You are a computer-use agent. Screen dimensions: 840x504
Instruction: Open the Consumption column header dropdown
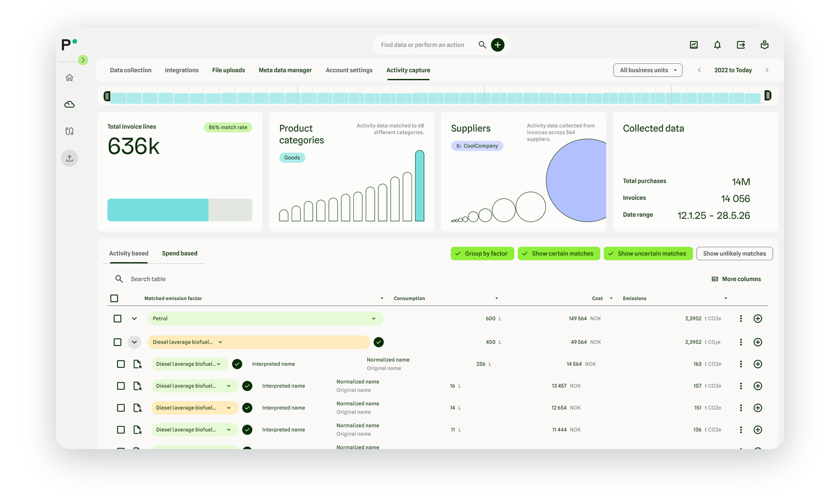point(496,298)
